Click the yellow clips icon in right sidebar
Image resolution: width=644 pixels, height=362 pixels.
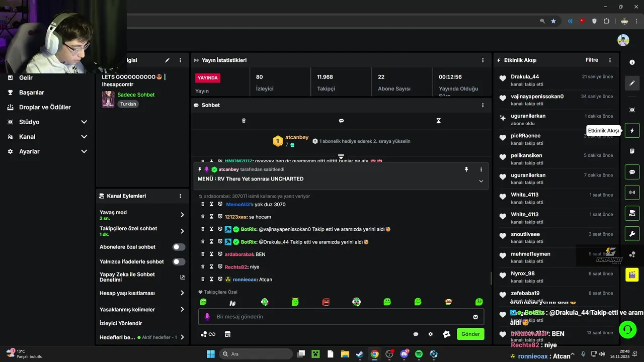pos(632,275)
